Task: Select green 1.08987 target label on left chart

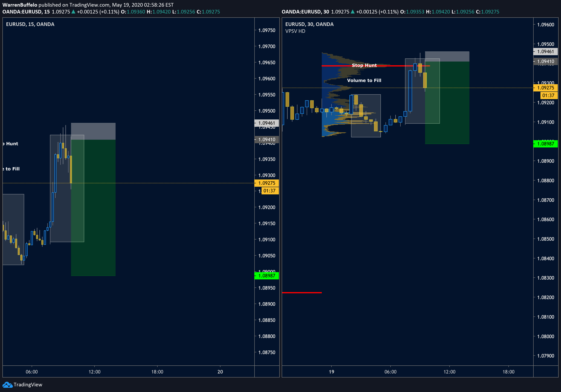Action: [x=267, y=276]
